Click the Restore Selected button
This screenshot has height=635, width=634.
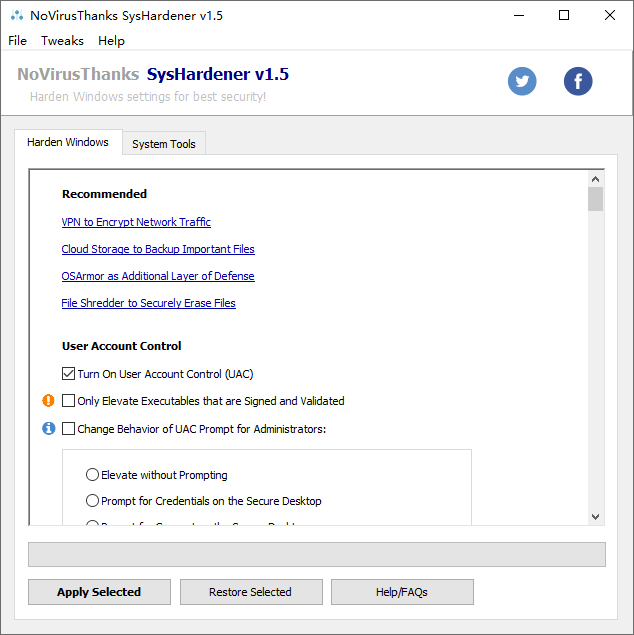click(x=250, y=592)
